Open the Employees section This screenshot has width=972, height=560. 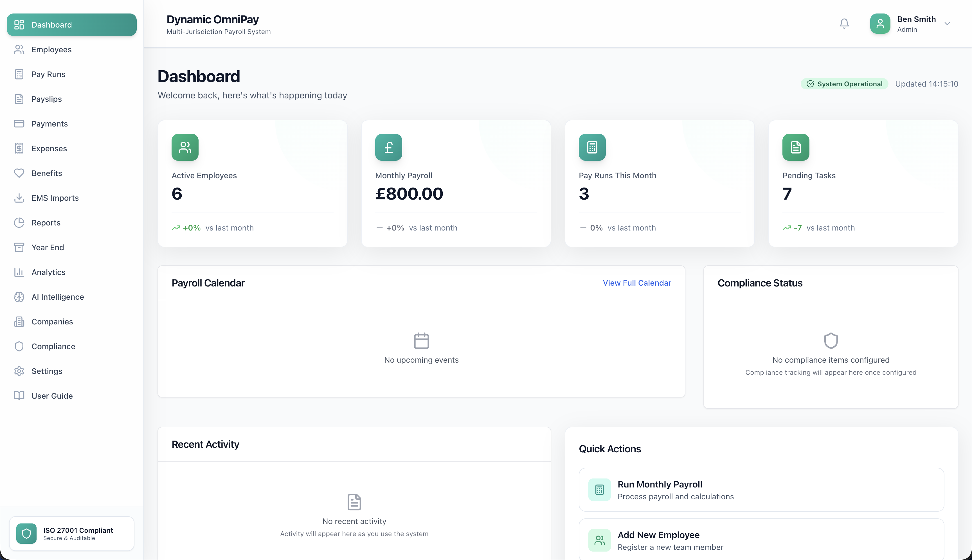click(71, 49)
